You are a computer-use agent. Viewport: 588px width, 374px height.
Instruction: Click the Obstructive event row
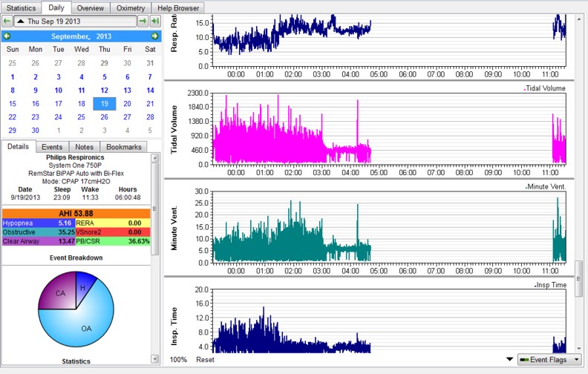click(37, 232)
